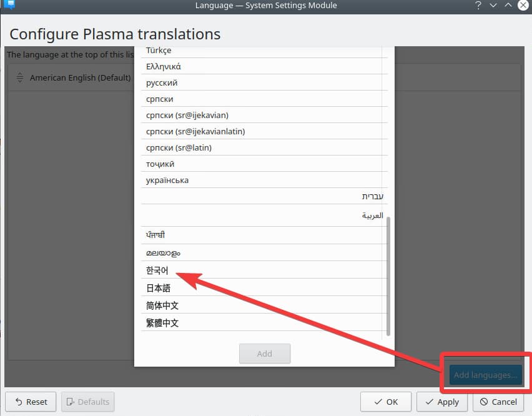Select Ελληνικά language entry
Screen dimensions: 532x416
pos(164,67)
